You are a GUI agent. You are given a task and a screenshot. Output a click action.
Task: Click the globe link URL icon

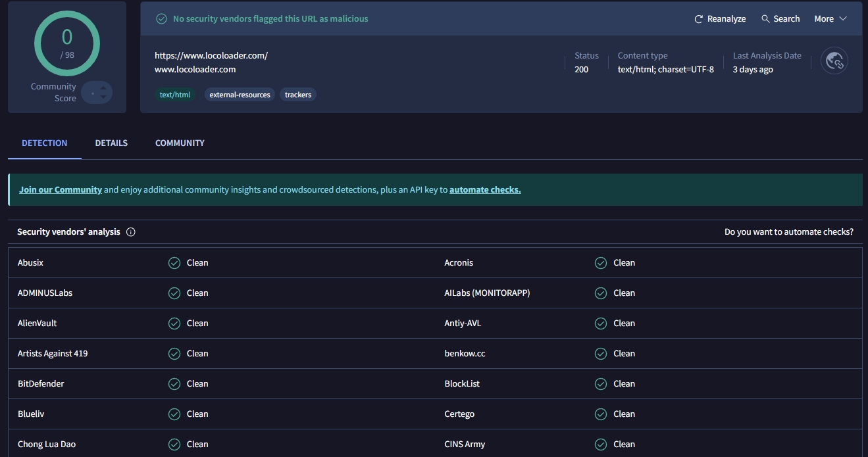pyautogui.click(x=834, y=60)
